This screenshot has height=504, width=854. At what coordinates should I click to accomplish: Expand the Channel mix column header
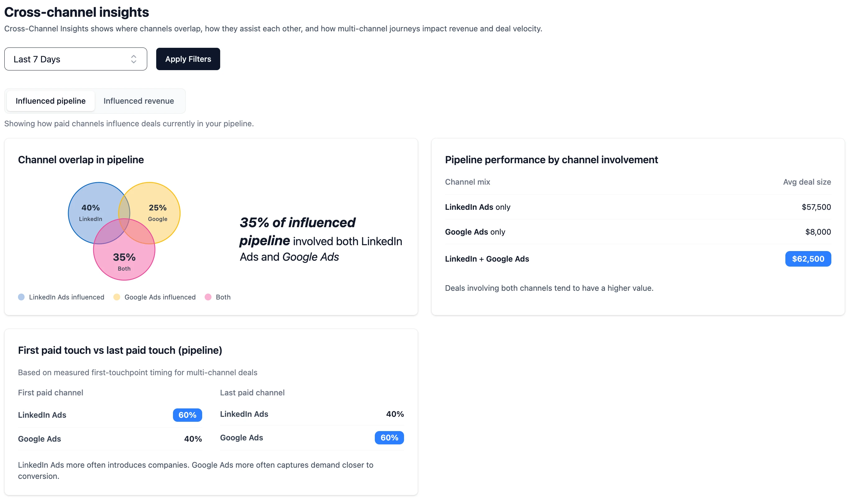tap(467, 182)
